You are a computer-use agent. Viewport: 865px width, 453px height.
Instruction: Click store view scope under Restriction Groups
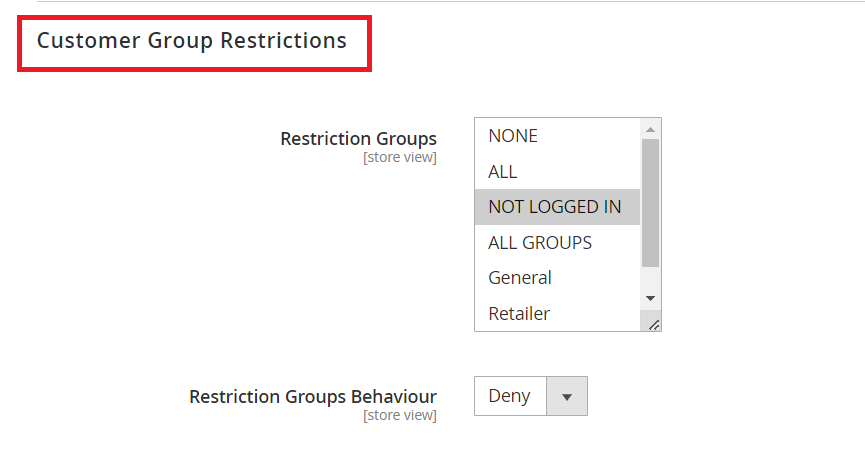click(x=399, y=157)
